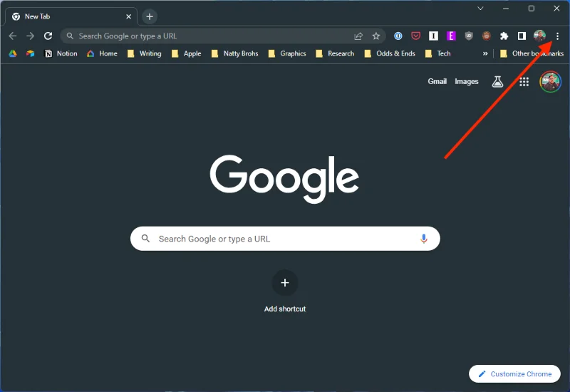Open the Research bookmarks folder
Viewport: 570px width, 392px height.
click(335, 53)
